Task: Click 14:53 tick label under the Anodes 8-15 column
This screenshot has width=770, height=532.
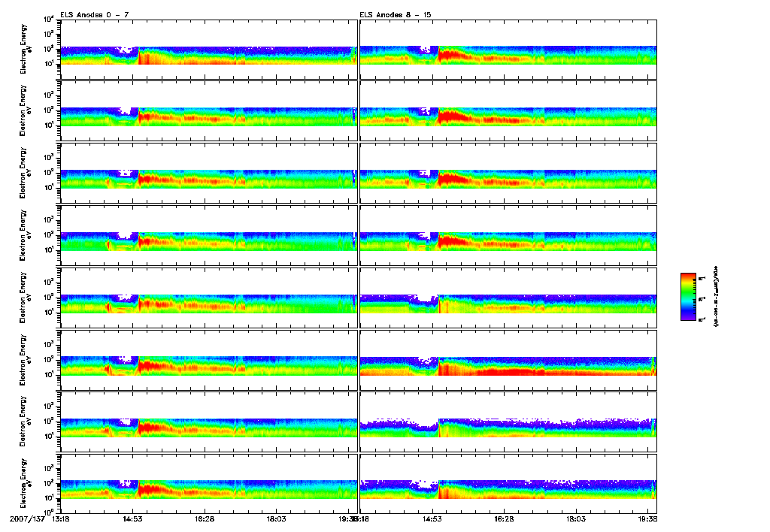Action: point(432,518)
